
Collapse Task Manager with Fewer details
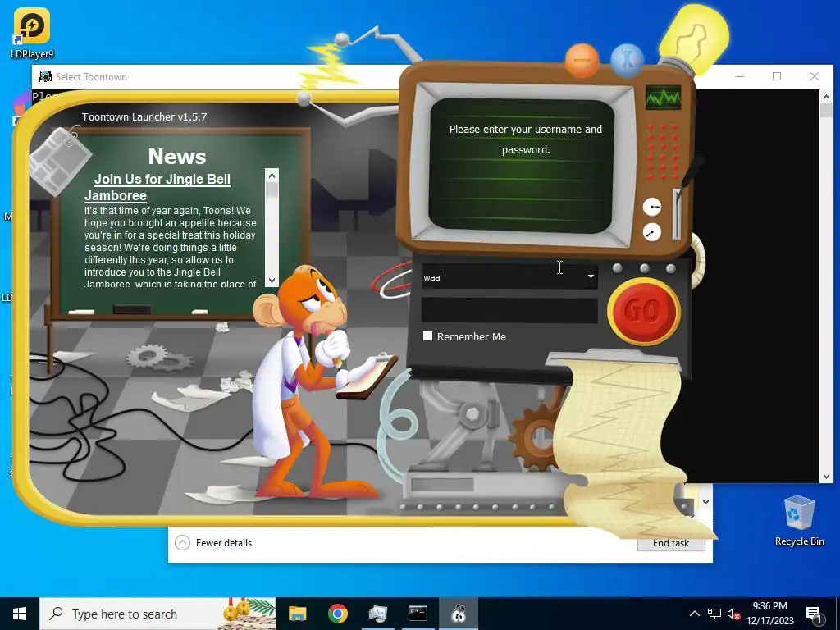click(x=213, y=543)
